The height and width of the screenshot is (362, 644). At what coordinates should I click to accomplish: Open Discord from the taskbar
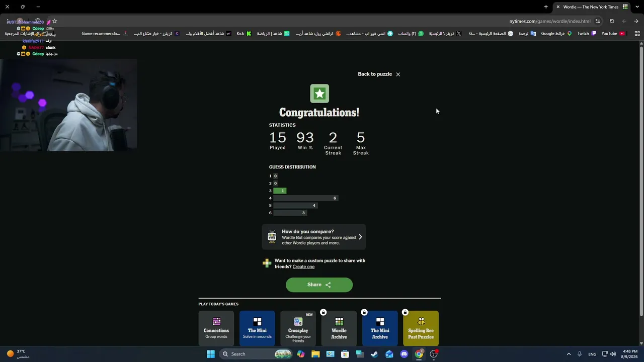pyautogui.click(x=404, y=354)
